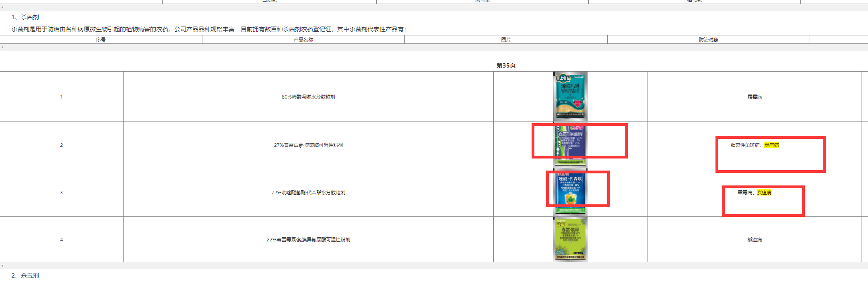
Task: Click the 序号 column header
Action: pos(101,39)
